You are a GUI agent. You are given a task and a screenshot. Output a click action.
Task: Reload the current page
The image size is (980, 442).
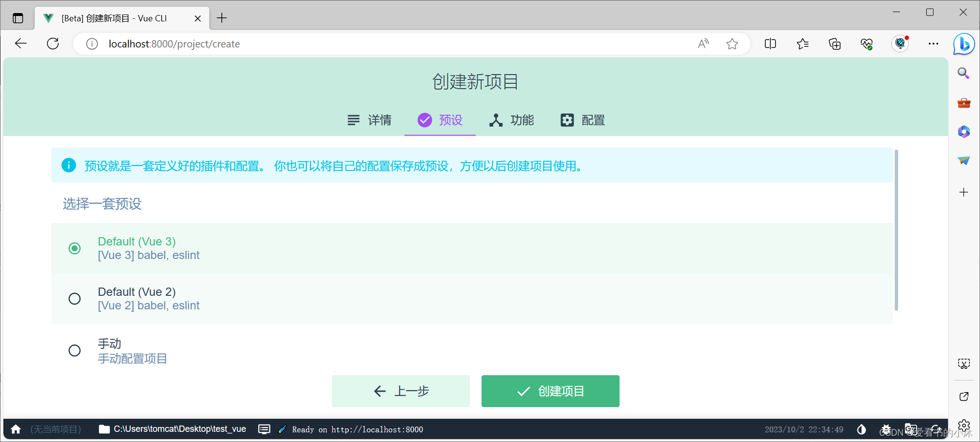pyautogui.click(x=53, y=44)
